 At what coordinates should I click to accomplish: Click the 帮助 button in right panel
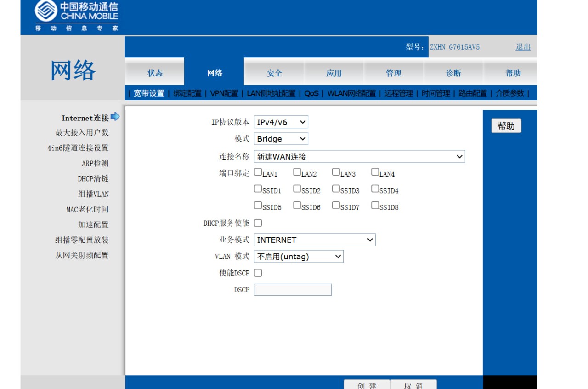tap(506, 126)
